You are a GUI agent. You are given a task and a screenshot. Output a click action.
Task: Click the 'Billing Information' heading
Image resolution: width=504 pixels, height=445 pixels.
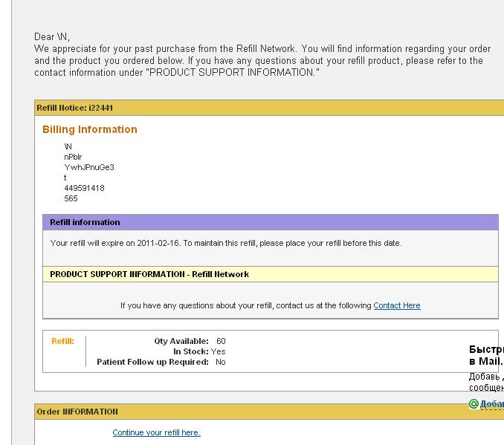(90, 129)
